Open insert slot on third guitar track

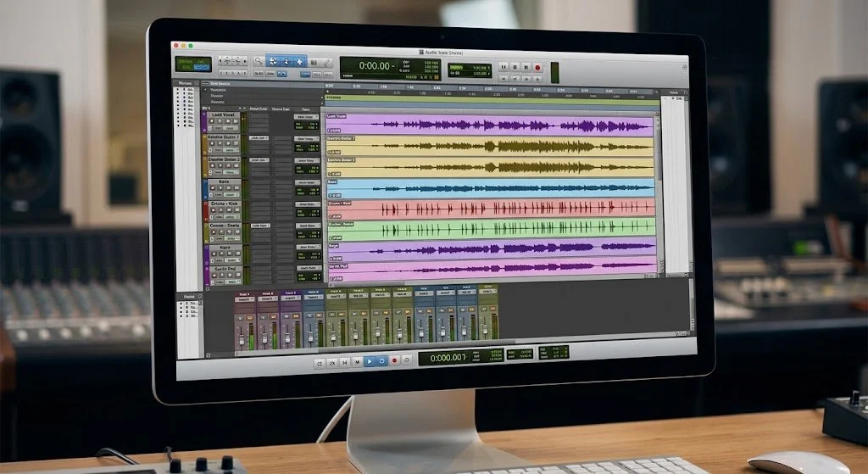click(259, 160)
